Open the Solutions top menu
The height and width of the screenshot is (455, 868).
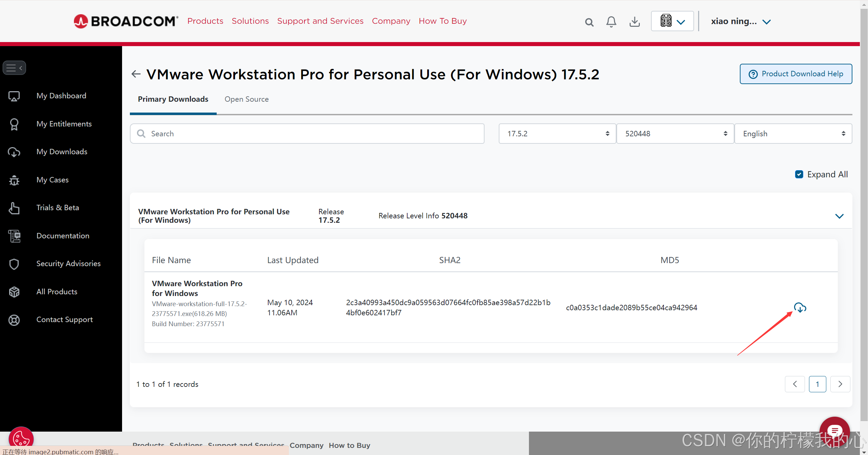pos(250,21)
